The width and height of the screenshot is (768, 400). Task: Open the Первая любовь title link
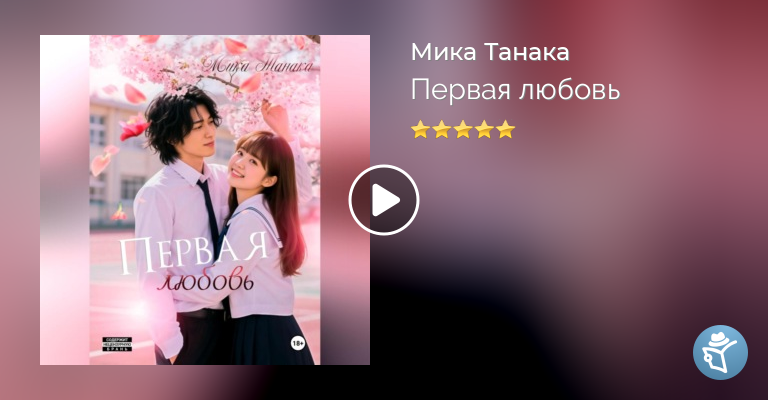(515, 90)
